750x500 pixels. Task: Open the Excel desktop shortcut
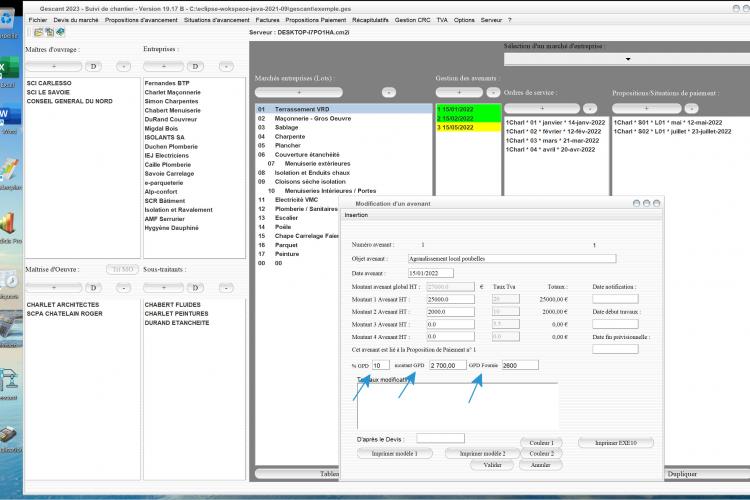point(9,72)
